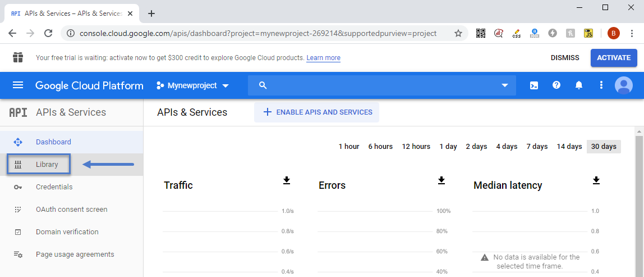Click the Chrome address bar URL
The image size is (644, 277).
point(258,33)
